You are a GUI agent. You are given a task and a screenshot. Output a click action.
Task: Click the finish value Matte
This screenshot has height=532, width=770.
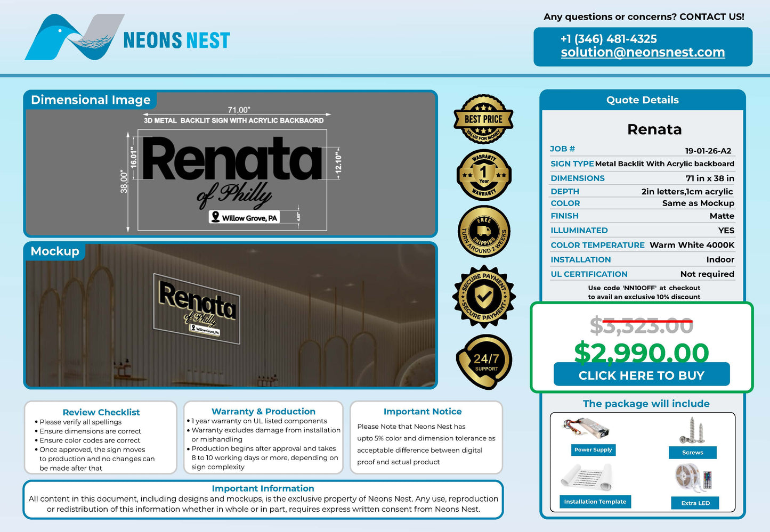click(x=722, y=216)
